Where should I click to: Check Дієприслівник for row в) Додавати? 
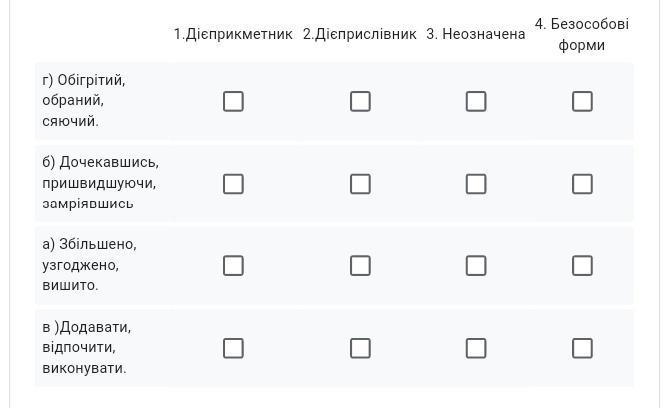(360, 348)
